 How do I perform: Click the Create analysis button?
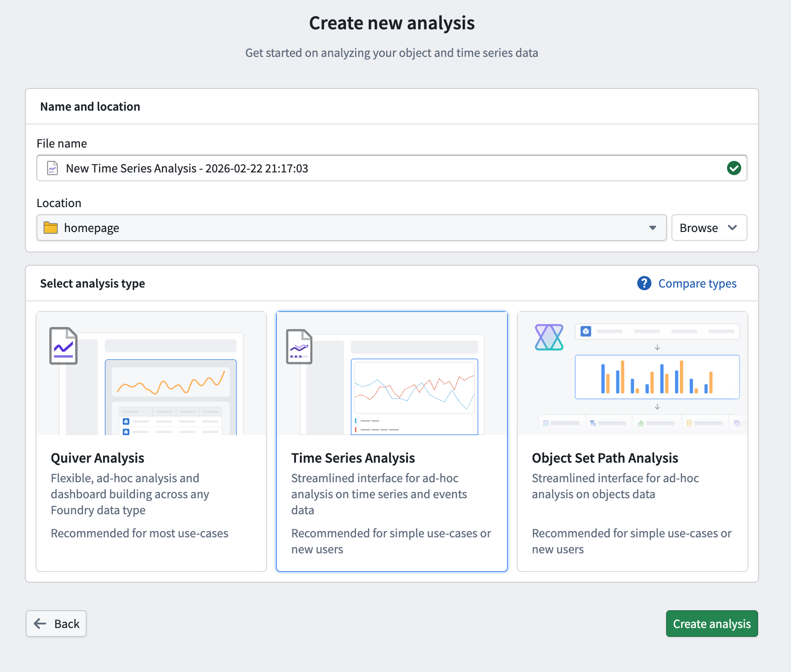(x=711, y=624)
